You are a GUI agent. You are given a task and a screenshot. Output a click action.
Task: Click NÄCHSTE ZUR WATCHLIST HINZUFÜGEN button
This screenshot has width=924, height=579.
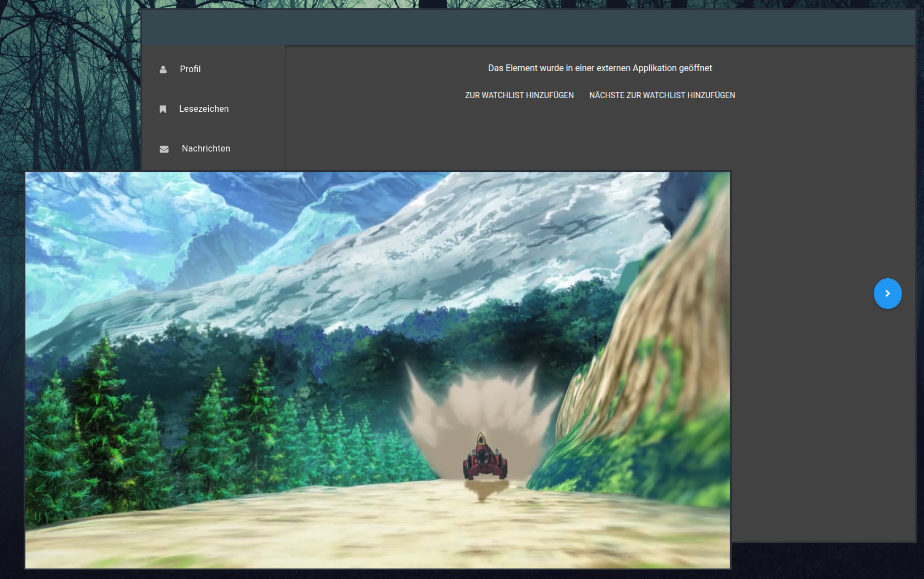pyautogui.click(x=662, y=95)
